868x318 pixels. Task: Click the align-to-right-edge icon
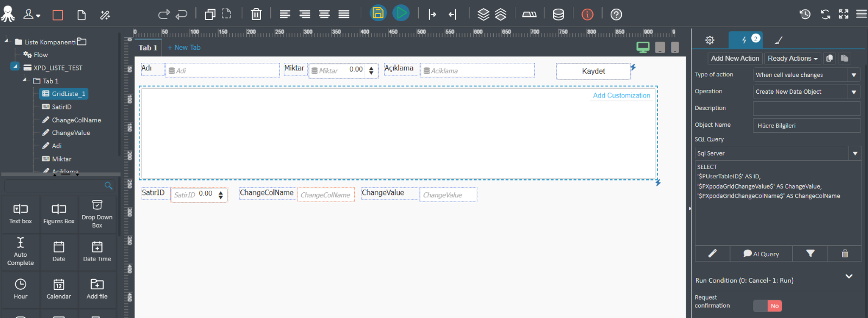452,15
